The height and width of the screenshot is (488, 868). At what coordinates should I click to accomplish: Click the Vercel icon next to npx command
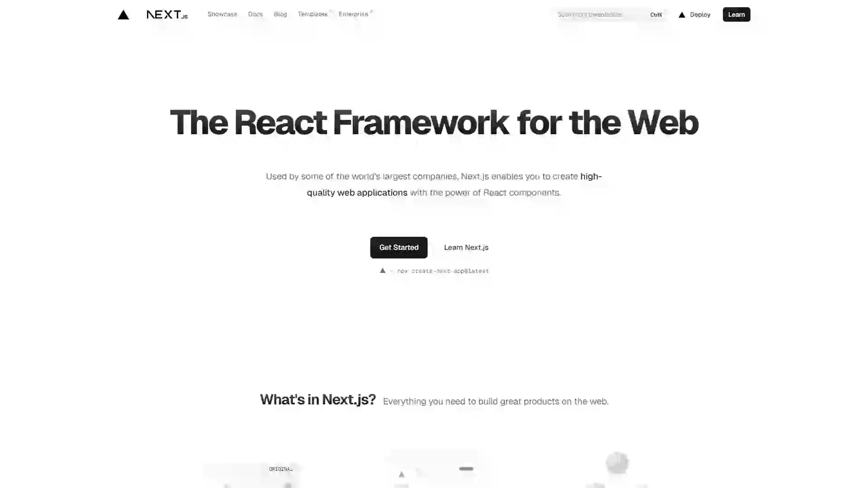coord(383,271)
